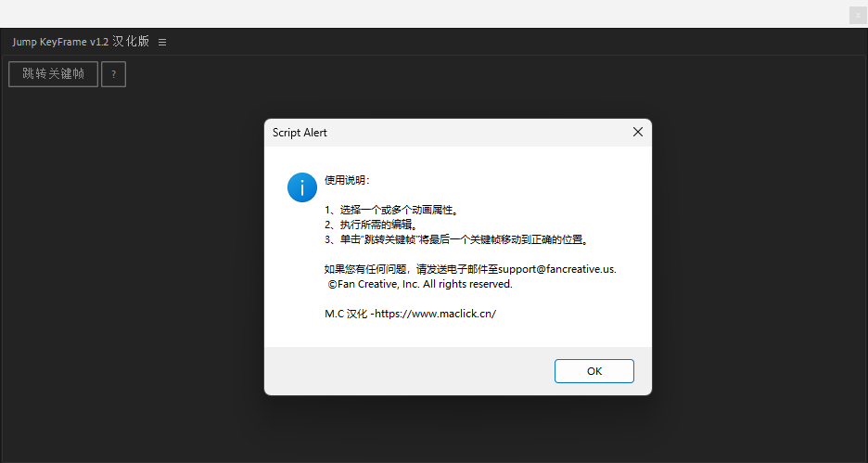Open help with the ? button
Viewport: 868px width, 463px height.
[x=113, y=74]
